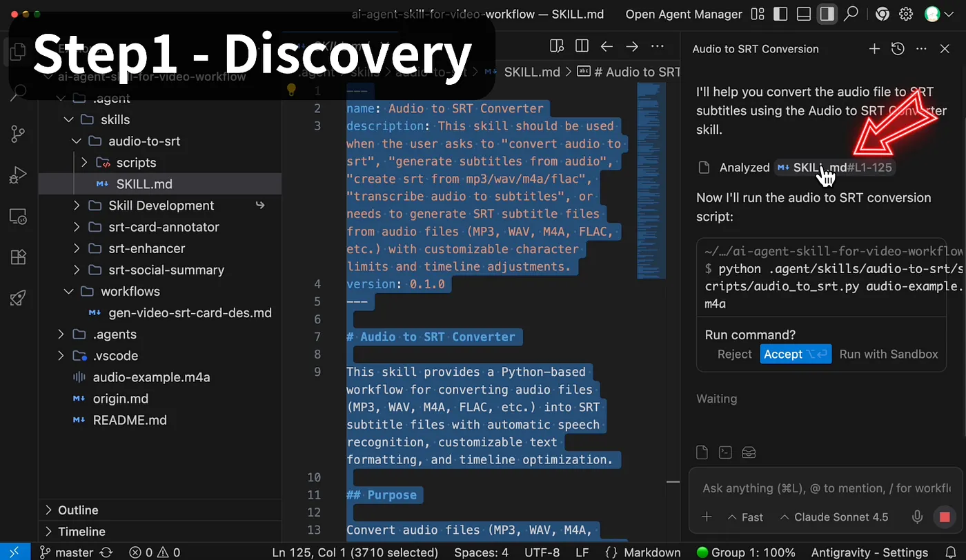Screen dimensions: 966x560
Task: Click the Analyzed SKILL.md file reference
Action: pyautogui.click(x=835, y=168)
